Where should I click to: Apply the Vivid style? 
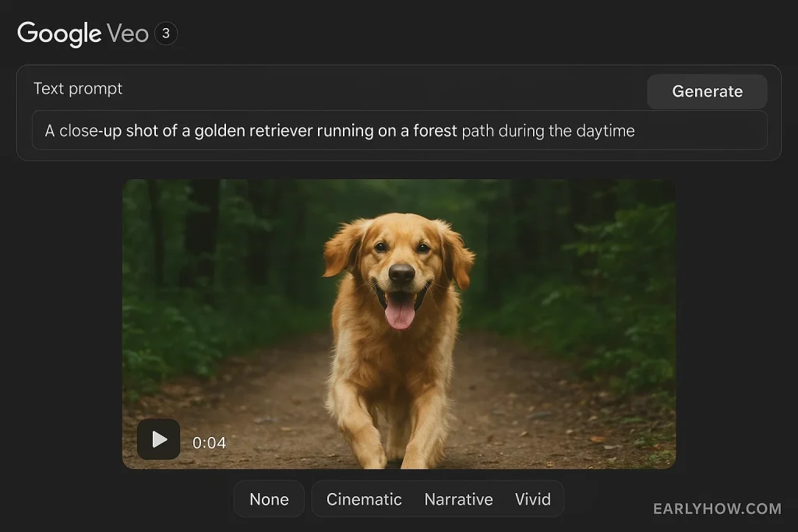pyautogui.click(x=533, y=499)
